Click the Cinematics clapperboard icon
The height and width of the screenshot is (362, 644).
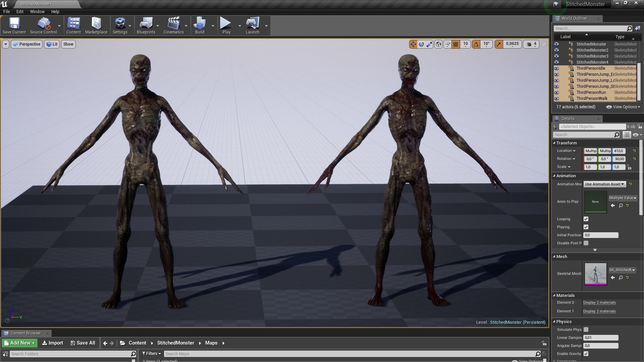point(173,25)
